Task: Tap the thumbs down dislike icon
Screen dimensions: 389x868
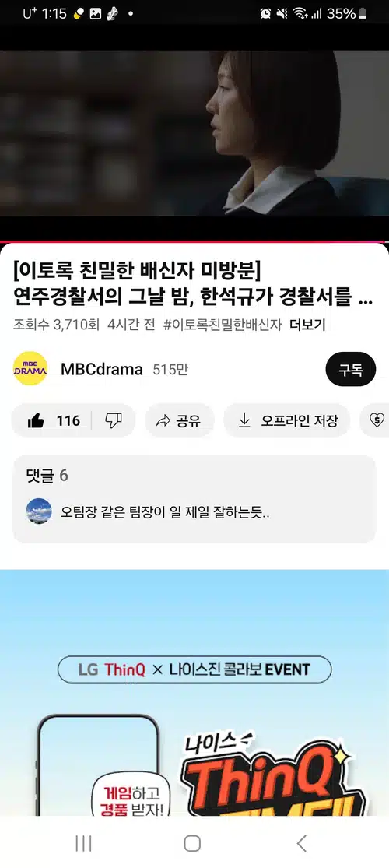Action: (114, 420)
